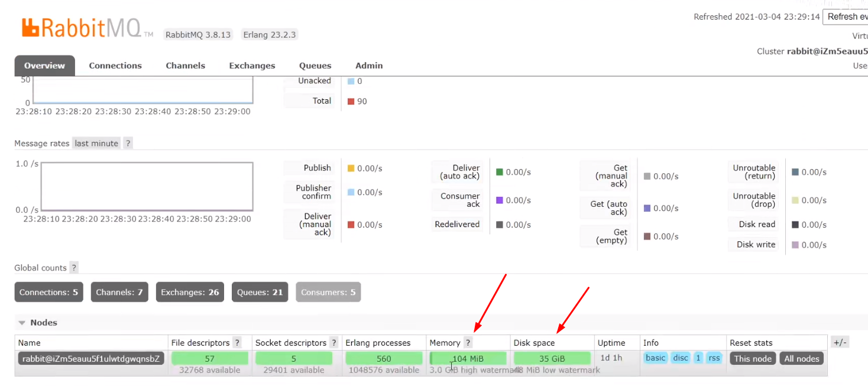This screenshot has height=386, width=868.
Task: Click the disc info tag
Action: pos(681,358)
